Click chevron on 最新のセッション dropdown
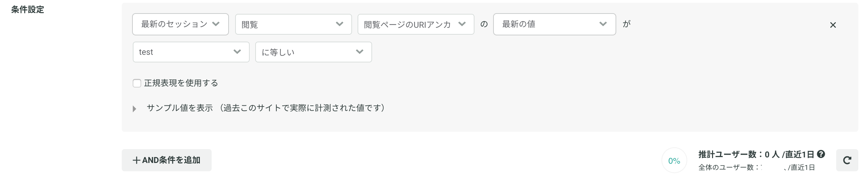The height and width of the screenshot is (181, 868). click(216, 24)
